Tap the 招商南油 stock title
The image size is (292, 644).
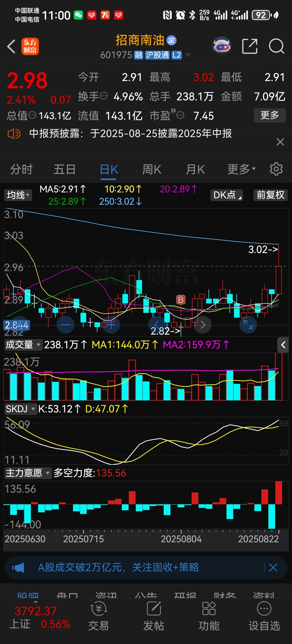(x=140, y=40)
